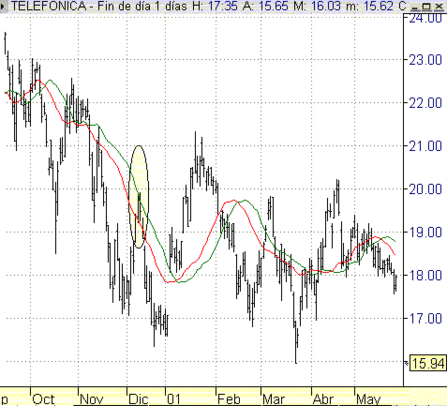Select the yellow oval annotation on chart
The width and height of the screenshot is (447, 406).
point(138,197)
